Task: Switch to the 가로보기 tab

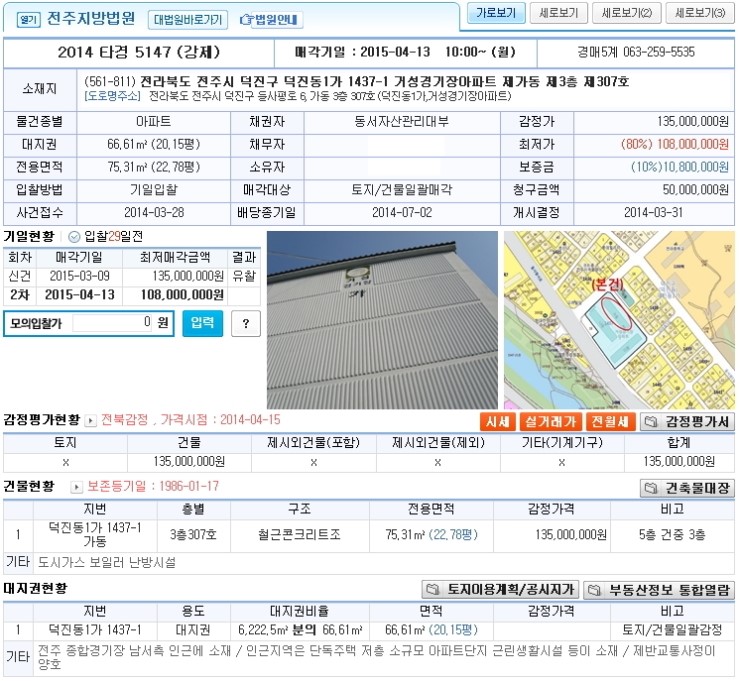Action: click(x=496, y=13)
